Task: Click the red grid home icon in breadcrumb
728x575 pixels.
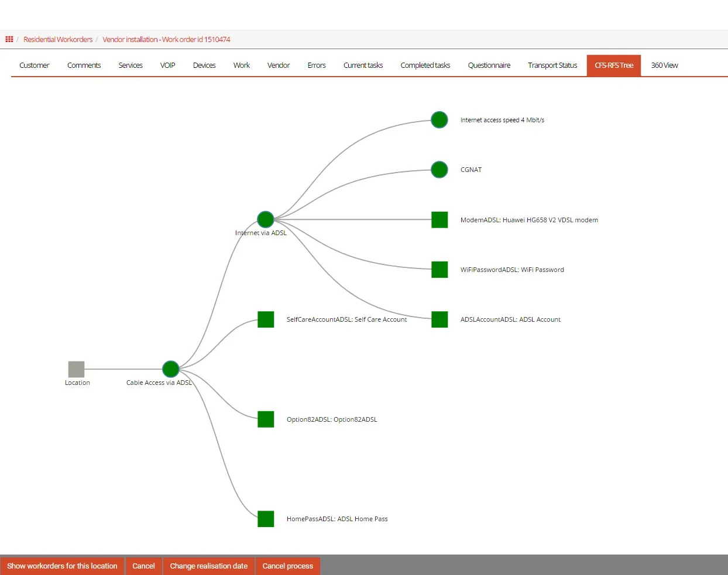Action: click(9, 39)
